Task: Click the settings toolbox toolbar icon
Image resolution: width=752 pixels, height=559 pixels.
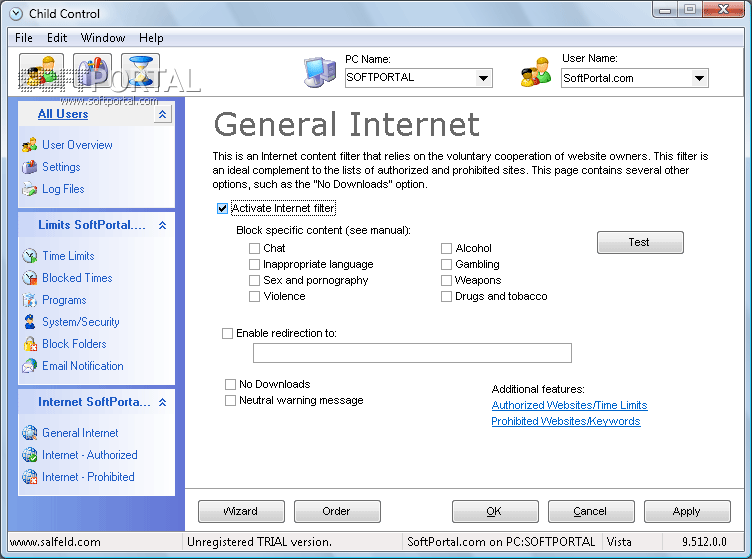Action: coord(93,71)
